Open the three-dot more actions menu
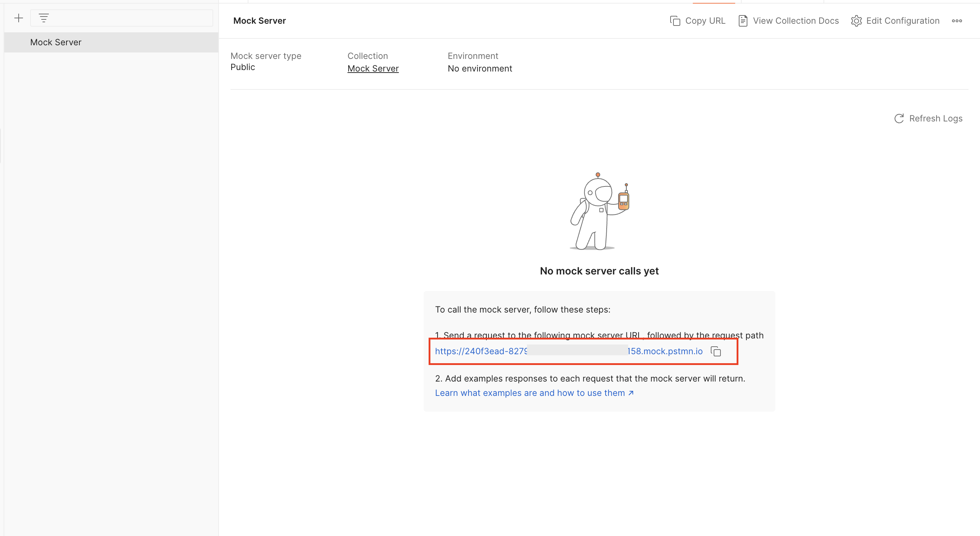 (x=957, y=20)
